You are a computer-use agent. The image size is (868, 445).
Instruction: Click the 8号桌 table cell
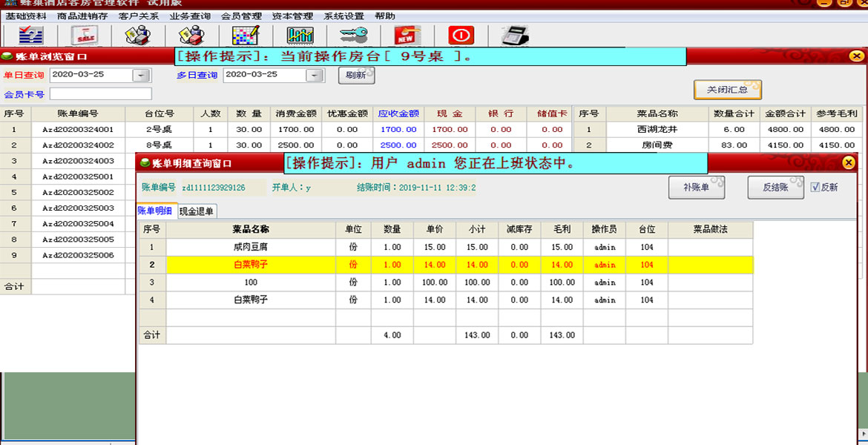tap(160, 145)
